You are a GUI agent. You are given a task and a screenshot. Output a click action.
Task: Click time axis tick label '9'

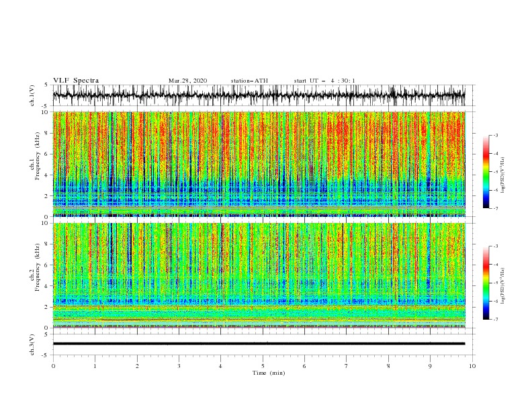click(x=430, y=366)
